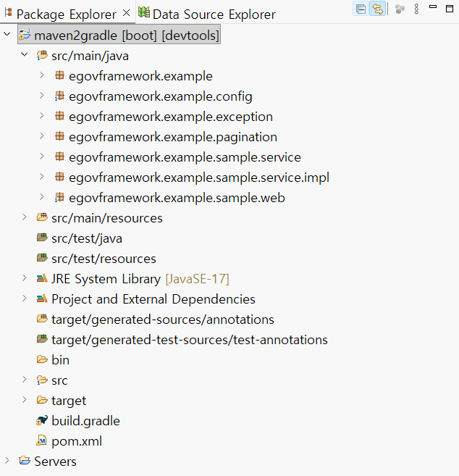
Task: Click the Collapse All toolbar icon
Action: pyautogui.click(x=361, y=9)
